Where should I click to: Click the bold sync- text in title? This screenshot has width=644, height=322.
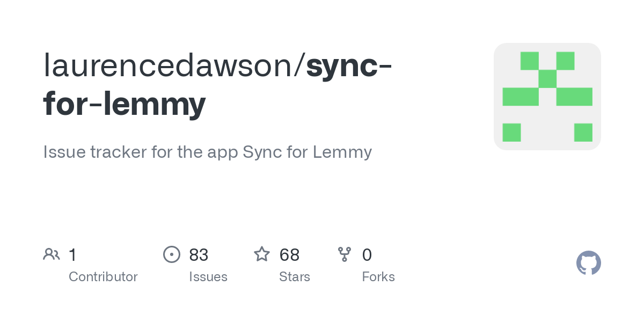coord(349,65)
